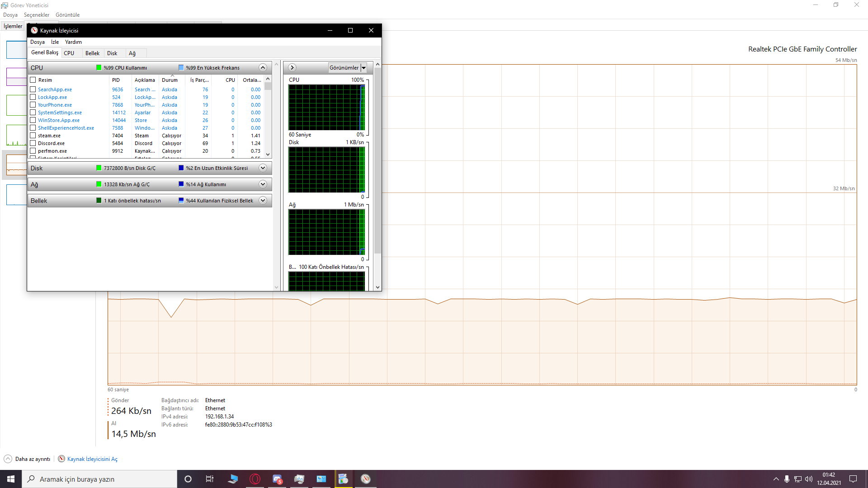Click the volume icon in system tray
This screenshot has height=488, width=868.
click(x=808, y=479)
